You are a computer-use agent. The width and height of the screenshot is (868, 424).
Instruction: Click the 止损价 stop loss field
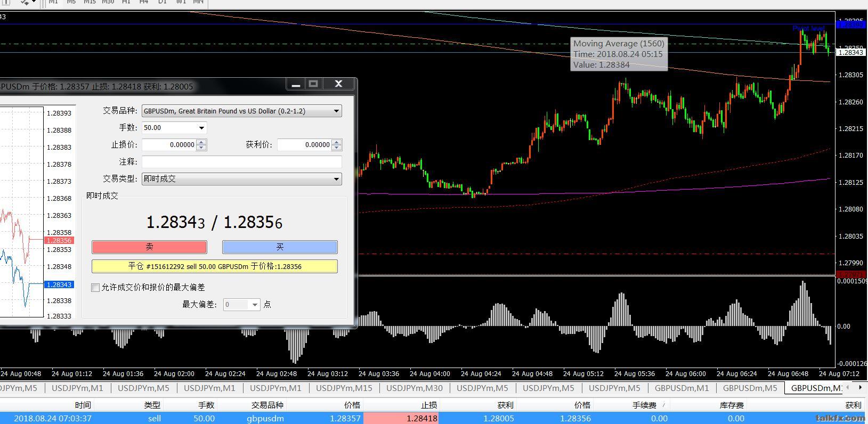[169, 145]
